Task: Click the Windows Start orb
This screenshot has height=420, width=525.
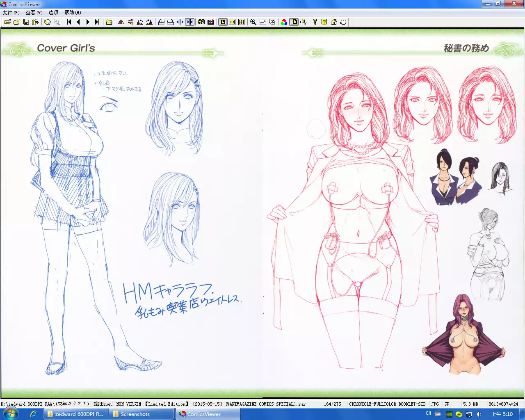Action: tap(11, 414)
